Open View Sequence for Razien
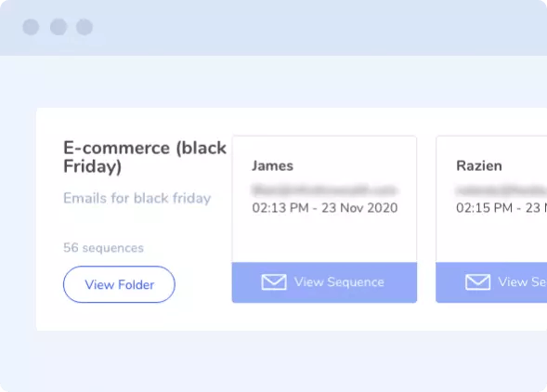 point(491,282)
